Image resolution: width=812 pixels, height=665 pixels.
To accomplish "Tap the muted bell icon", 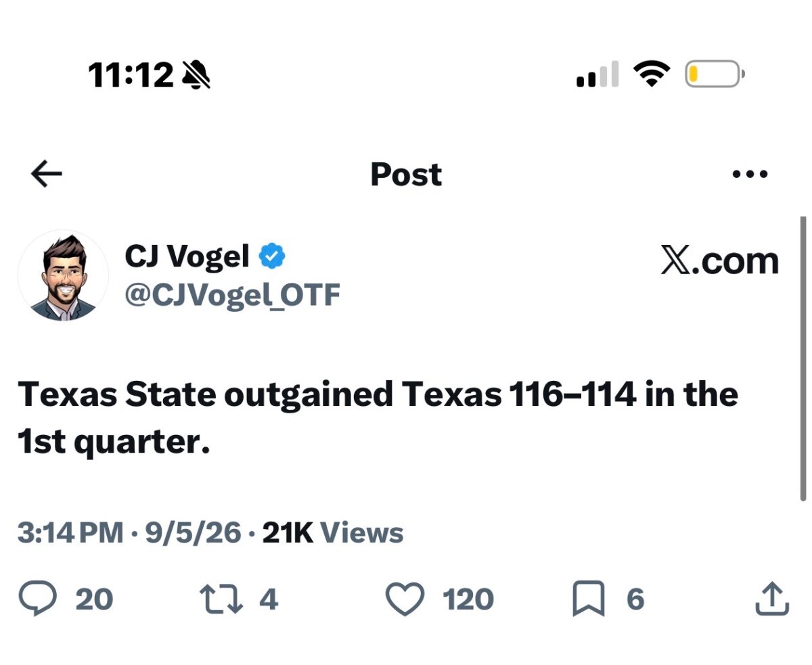I will point(196,74).
